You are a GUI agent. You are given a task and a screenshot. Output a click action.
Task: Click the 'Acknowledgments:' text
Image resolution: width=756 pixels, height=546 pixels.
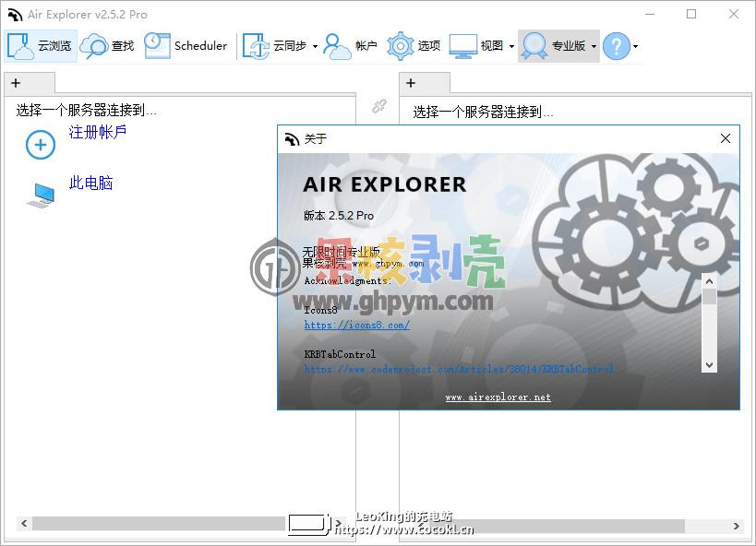347,280
